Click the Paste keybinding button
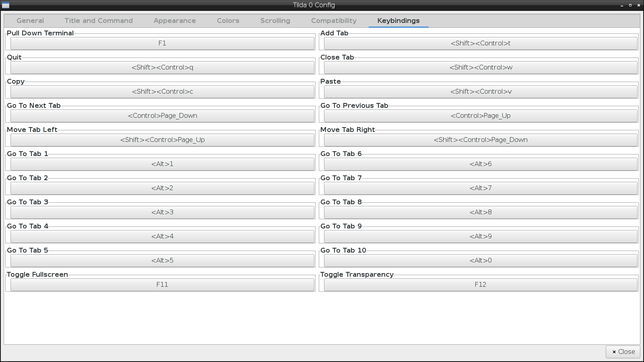The image size is (644, 362). click(x=481, y=92)
